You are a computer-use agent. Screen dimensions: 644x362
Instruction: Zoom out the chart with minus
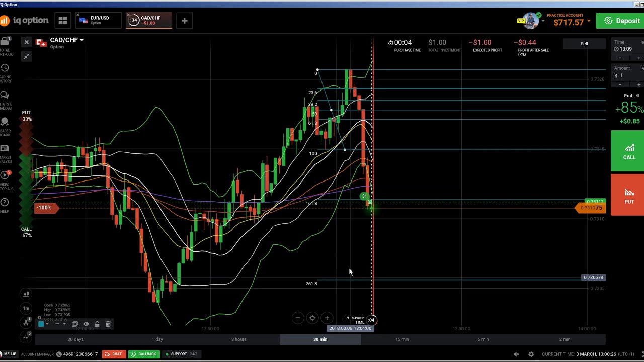[298, 318]
